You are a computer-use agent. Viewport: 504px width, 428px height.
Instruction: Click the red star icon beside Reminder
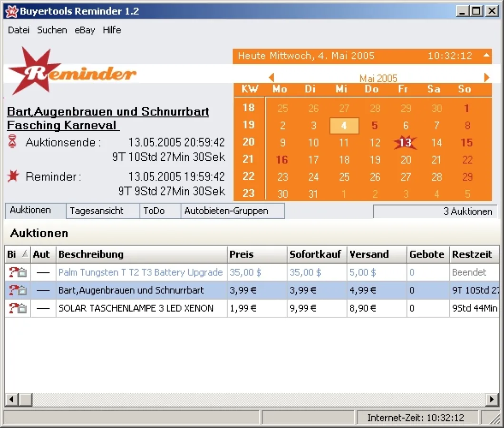tap(13, 176)
